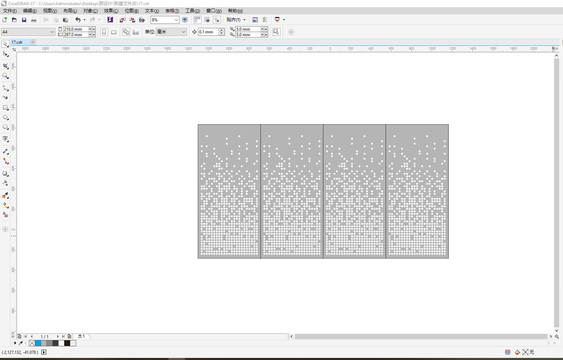Open the File menu
563x360 pixels.
(x=10, y=11)
